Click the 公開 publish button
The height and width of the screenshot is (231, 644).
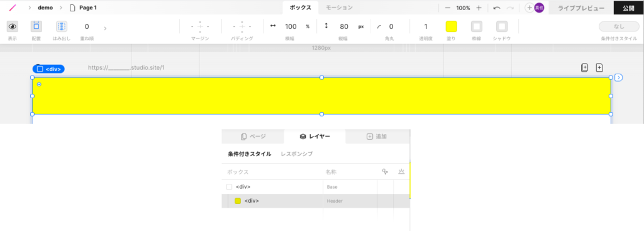tap(628, 8)
